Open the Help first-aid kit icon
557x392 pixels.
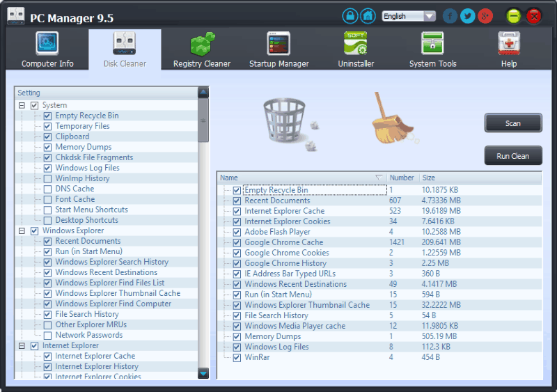pyautogui.click(x=509, y=43)
